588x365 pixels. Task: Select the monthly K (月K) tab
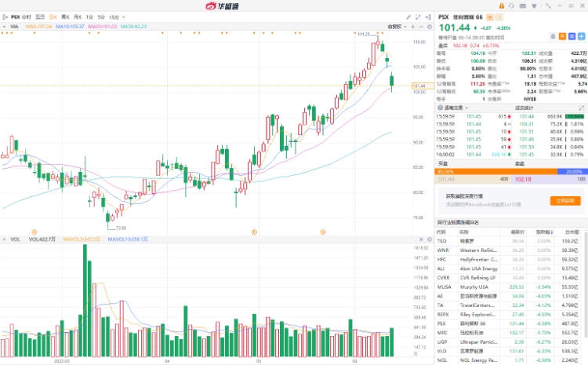(78, 17)
